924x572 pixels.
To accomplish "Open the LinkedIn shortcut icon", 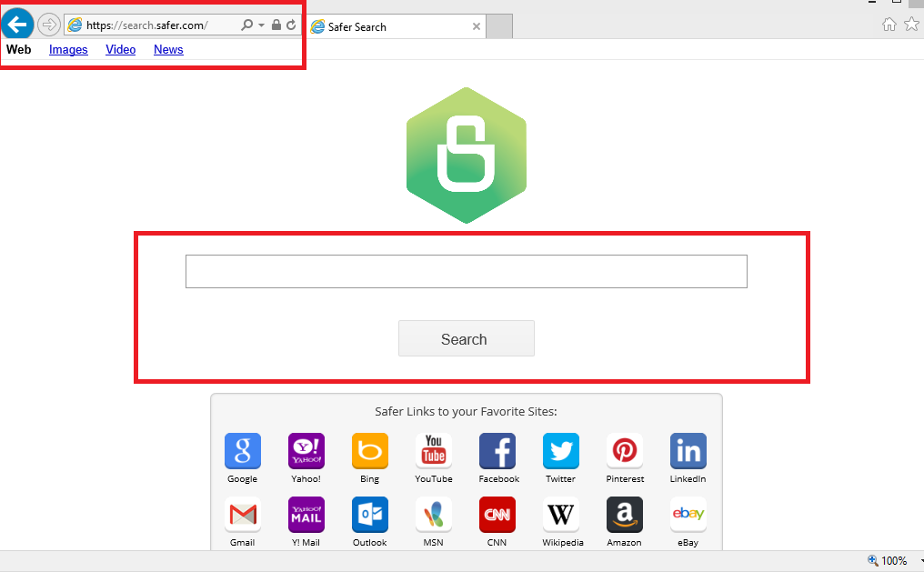I will [688, 451].
